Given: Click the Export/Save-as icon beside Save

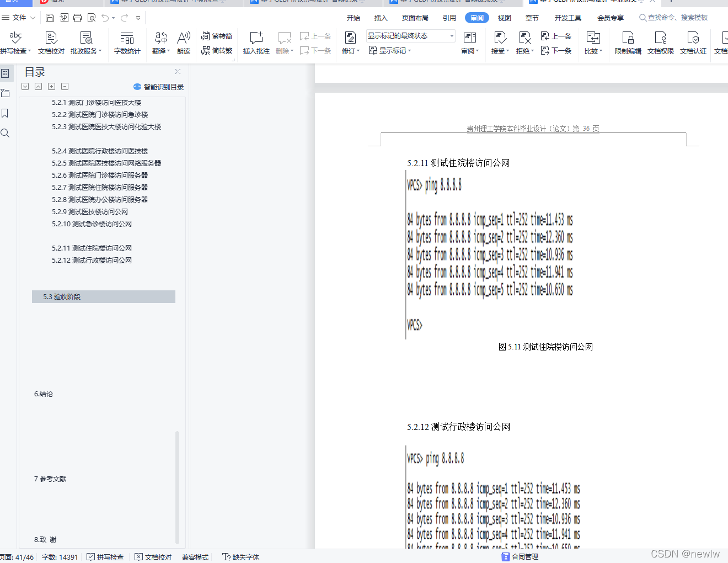Looking at the screenshot, I should [64, 18].
